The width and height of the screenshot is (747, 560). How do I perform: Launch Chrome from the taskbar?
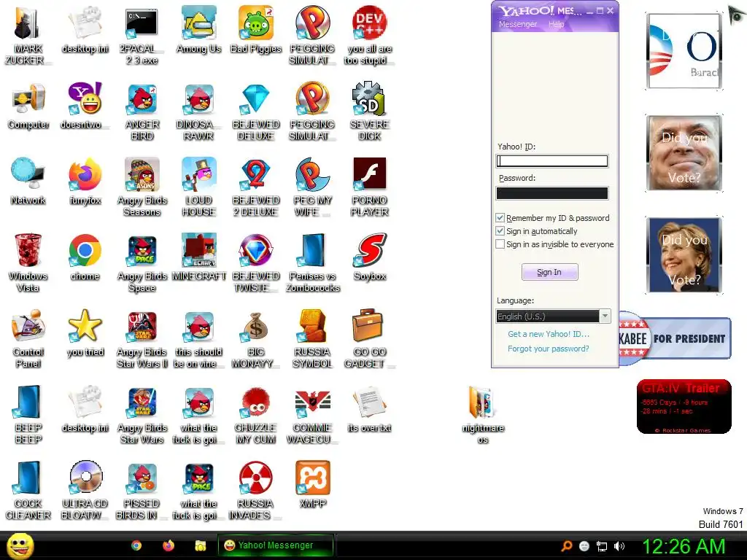coord(136,545)
